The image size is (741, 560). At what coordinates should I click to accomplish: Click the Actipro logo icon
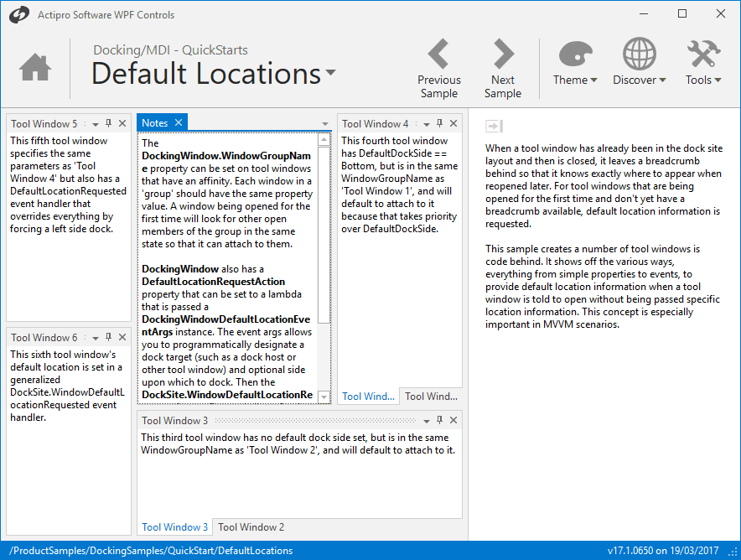point(19,14)
